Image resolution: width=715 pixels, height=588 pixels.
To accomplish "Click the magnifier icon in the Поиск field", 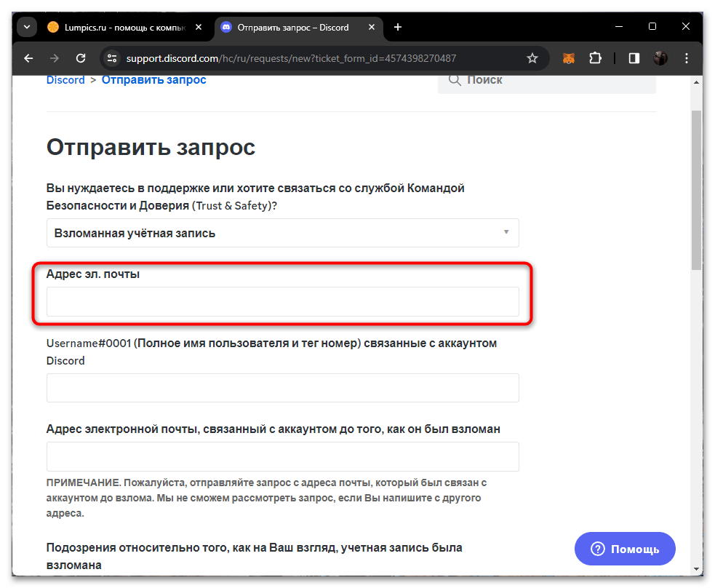I will (455, 80).
